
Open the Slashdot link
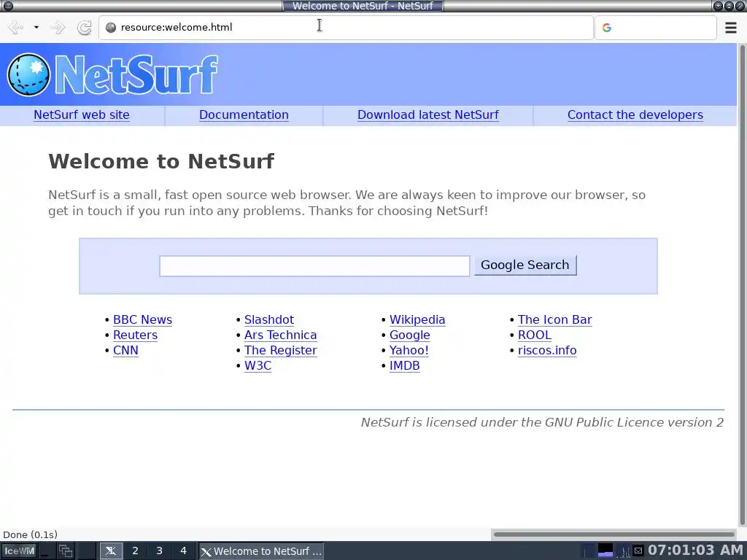269,320
